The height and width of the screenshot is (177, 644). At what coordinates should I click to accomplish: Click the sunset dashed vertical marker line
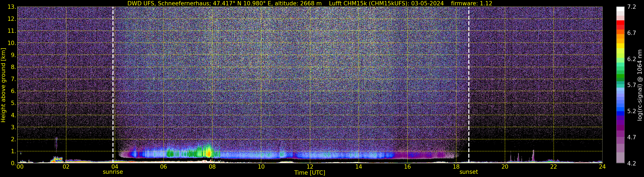469,85
